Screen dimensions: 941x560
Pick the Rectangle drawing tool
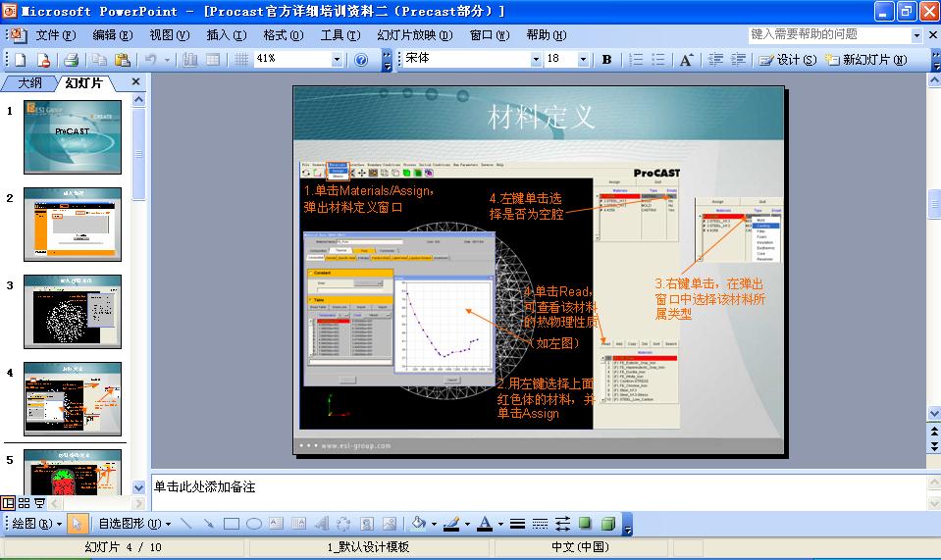231,524
